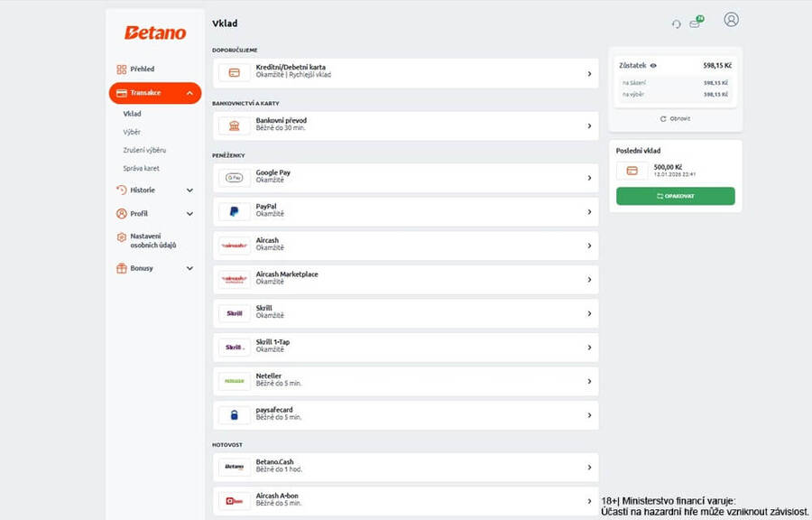Image resolution: width=812 pixels, height=520 pixels.
Task: Select the Google Pay logo icon
Action: [235, 178]
